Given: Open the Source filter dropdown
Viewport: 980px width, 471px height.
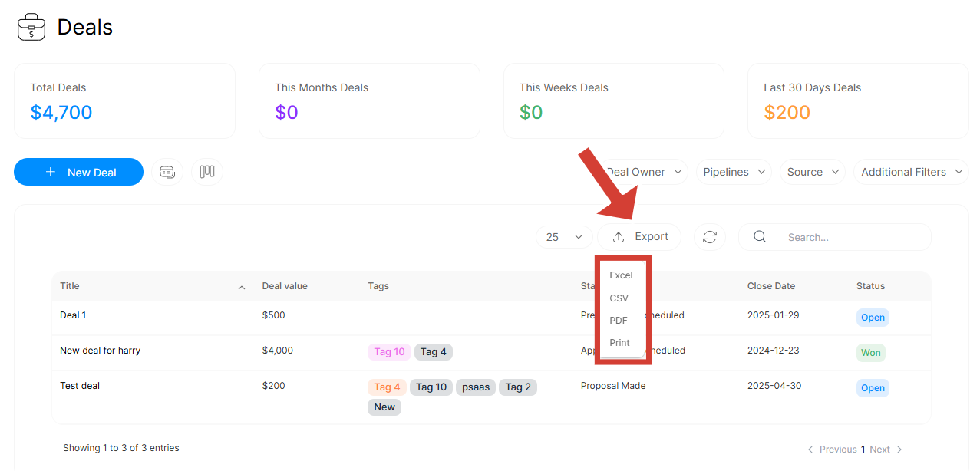Looking at the screenshot, I should pyautogui.click(x=812, y=172).
